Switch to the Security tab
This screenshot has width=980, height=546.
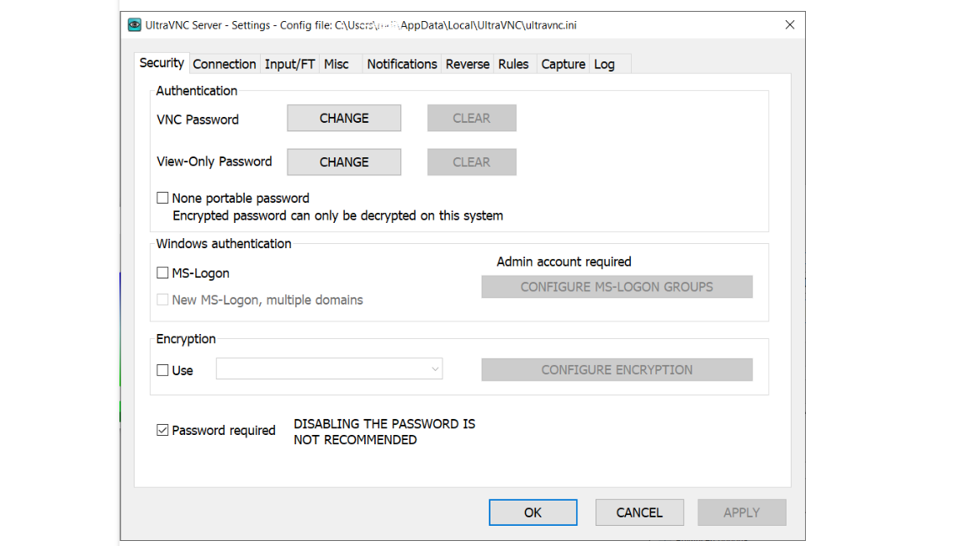click(162, 63)
